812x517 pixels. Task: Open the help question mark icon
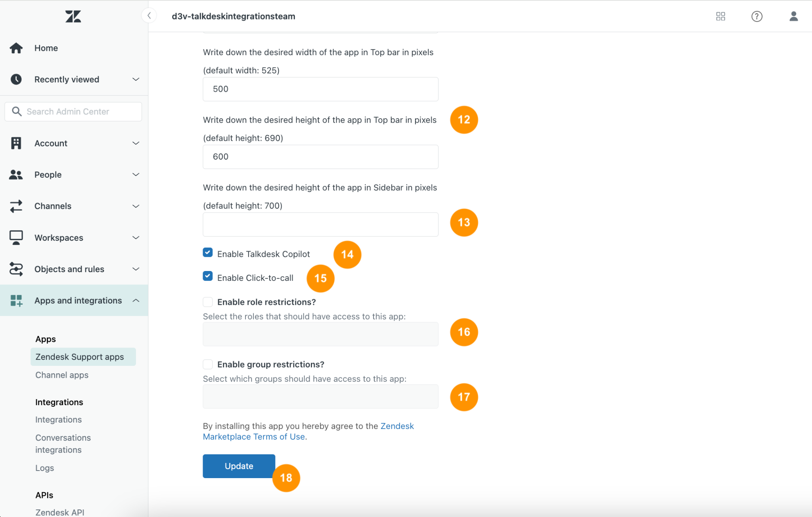coord(756,16)
